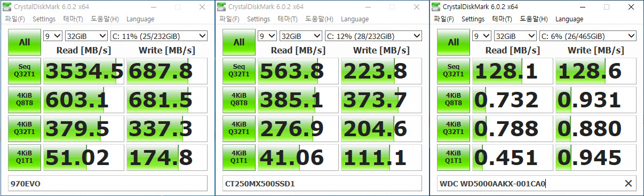This screenshot has width=644, height=196.
Task: Open the Language menu in the CT250MX500SSD1 window
Action: tap(355, 19)
